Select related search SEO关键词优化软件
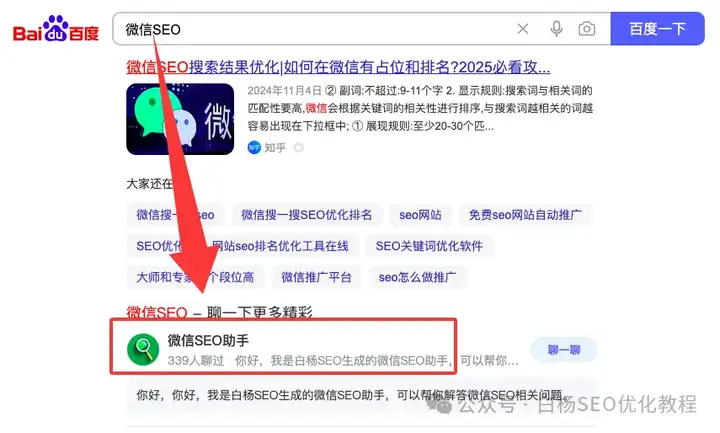The image size is (720, 433). click(429, 246)
